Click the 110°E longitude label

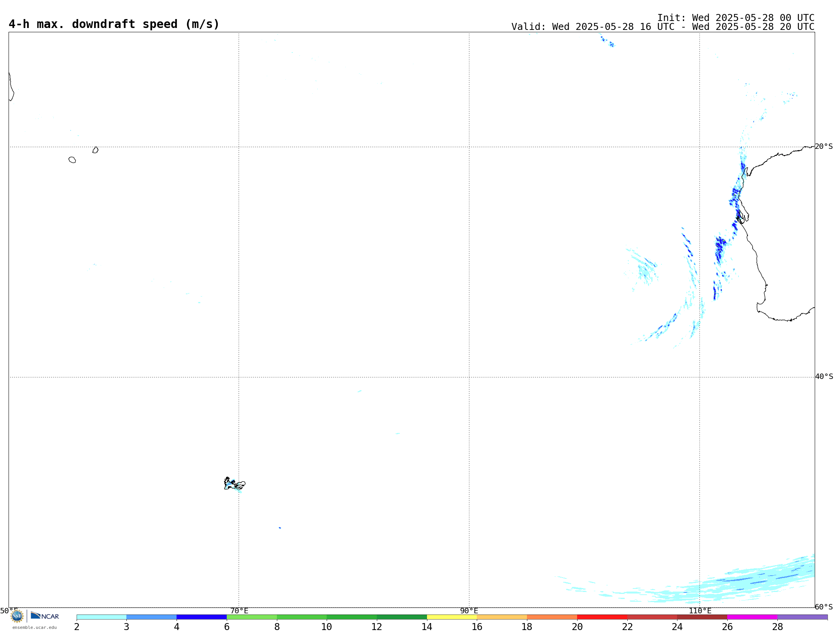tap(700, 611)
